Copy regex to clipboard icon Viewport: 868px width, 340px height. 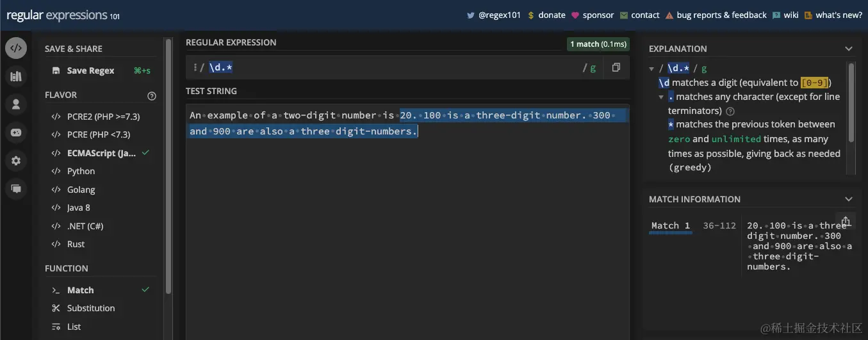tap(616, 67)
